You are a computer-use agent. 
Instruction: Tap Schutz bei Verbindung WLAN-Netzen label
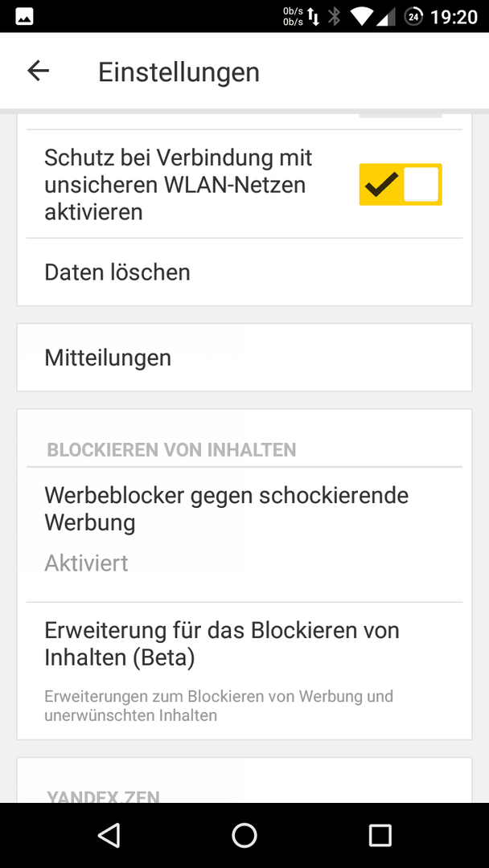[179, 184]
